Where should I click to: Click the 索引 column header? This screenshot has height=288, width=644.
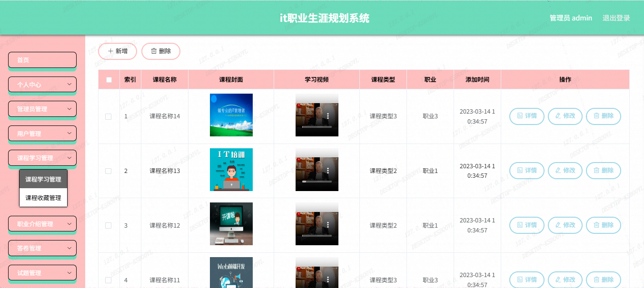130,80
